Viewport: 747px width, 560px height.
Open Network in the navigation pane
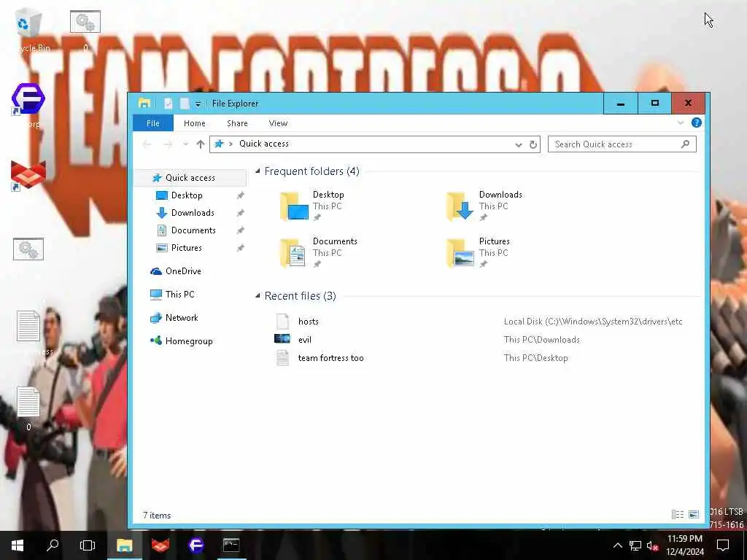pos(182,318)
